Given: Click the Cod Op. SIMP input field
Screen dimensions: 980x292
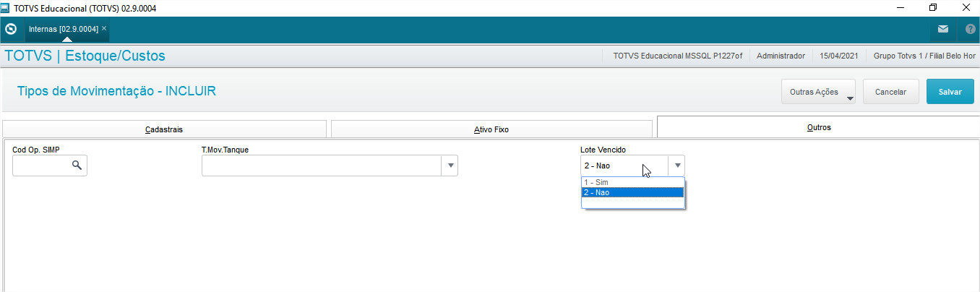Looking at the screenshot, I should pyautogui.click(x=41, y=166).
